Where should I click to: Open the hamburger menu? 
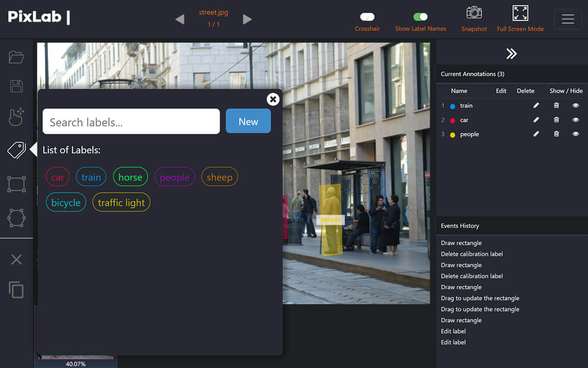[568, 19]
